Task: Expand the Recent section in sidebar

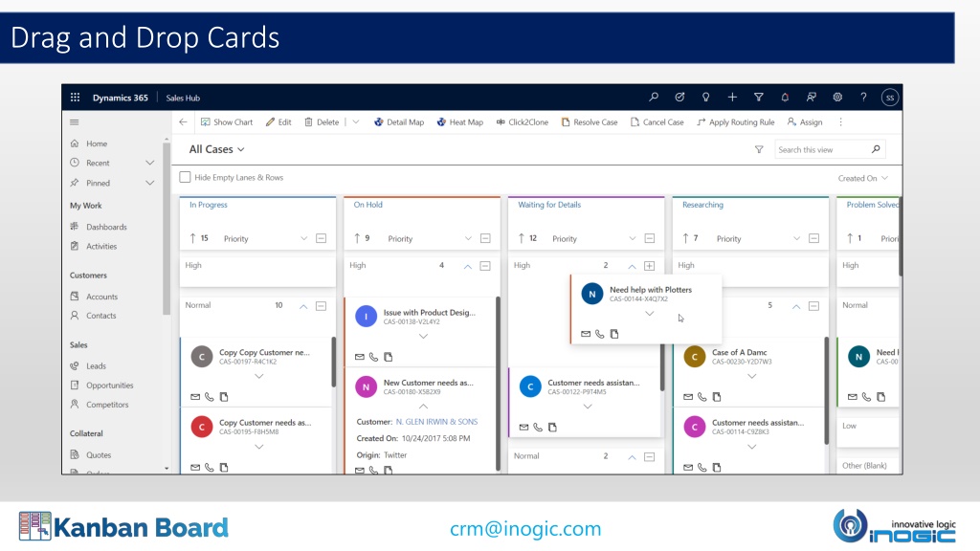Action: click(x=150, y=163)
